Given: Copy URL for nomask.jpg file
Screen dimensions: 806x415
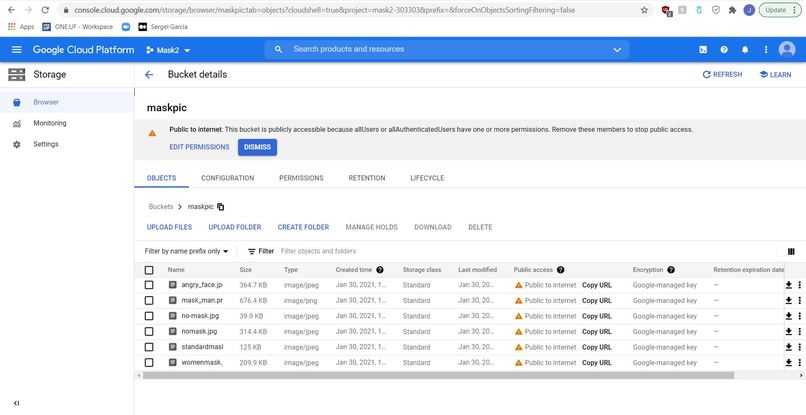Looking at the screenshot, I should [597, 332].
